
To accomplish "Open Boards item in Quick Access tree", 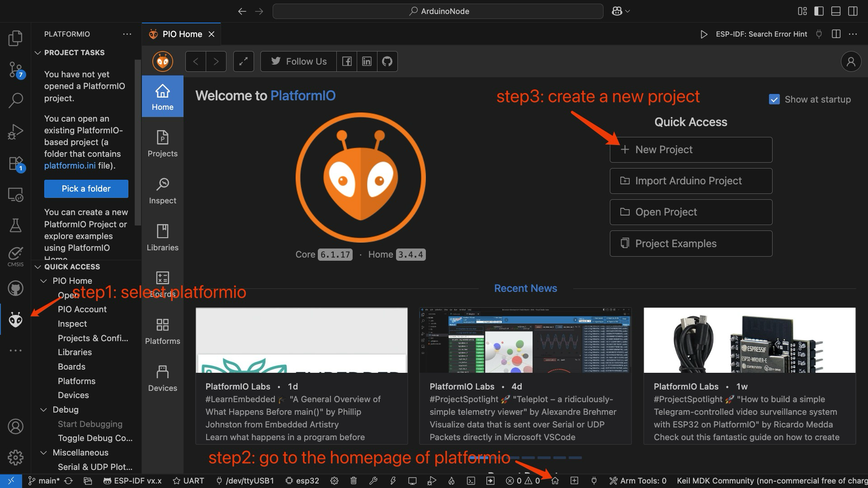I will [71, 366].
